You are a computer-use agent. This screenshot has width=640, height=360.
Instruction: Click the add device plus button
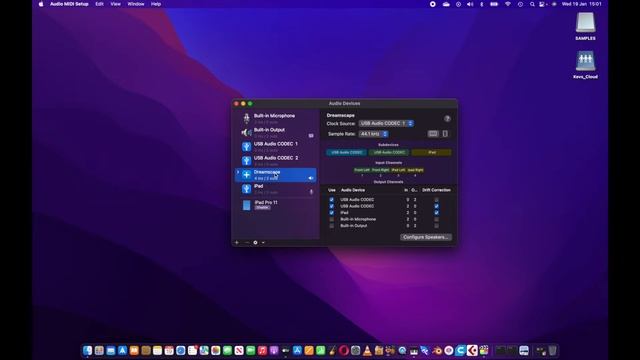tap(237, 242)
